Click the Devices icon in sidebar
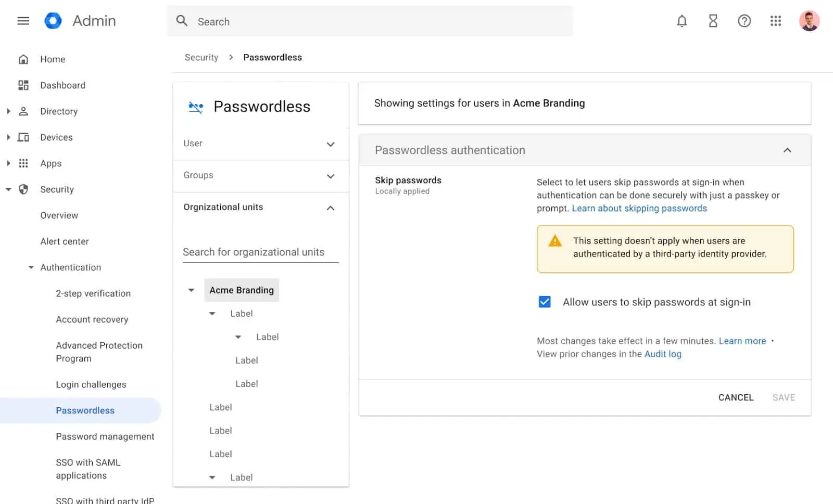 (23, 137)
